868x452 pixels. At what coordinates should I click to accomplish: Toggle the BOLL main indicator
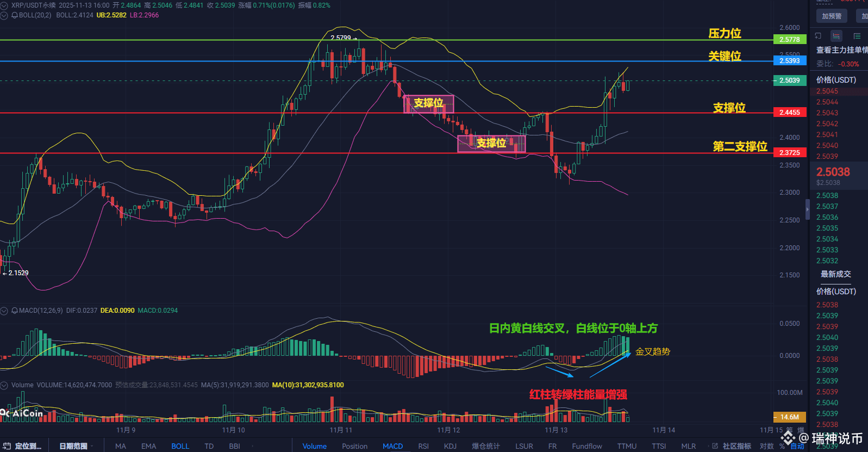pos(180,446)
